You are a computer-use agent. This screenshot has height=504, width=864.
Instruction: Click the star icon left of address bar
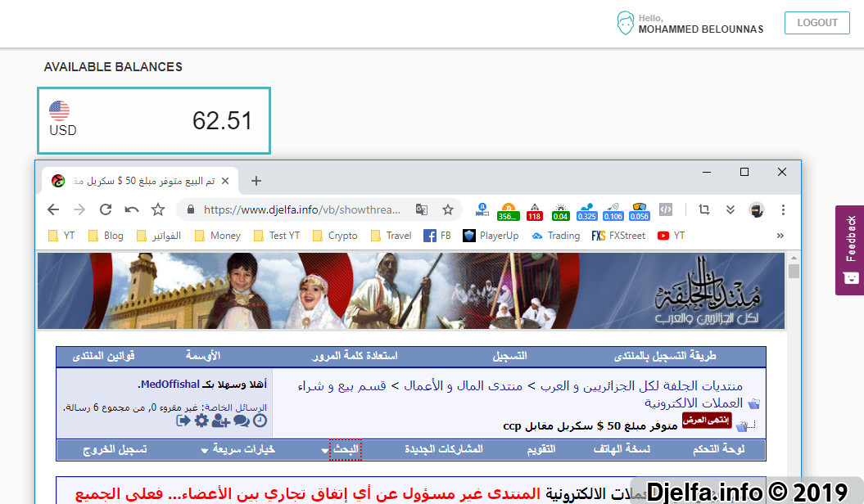(158, 209)
